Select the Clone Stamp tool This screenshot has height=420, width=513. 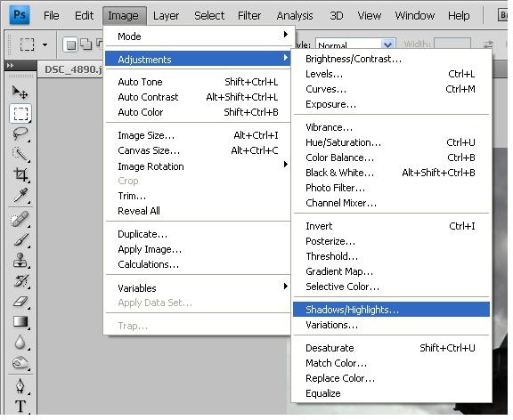pos(20,260)
